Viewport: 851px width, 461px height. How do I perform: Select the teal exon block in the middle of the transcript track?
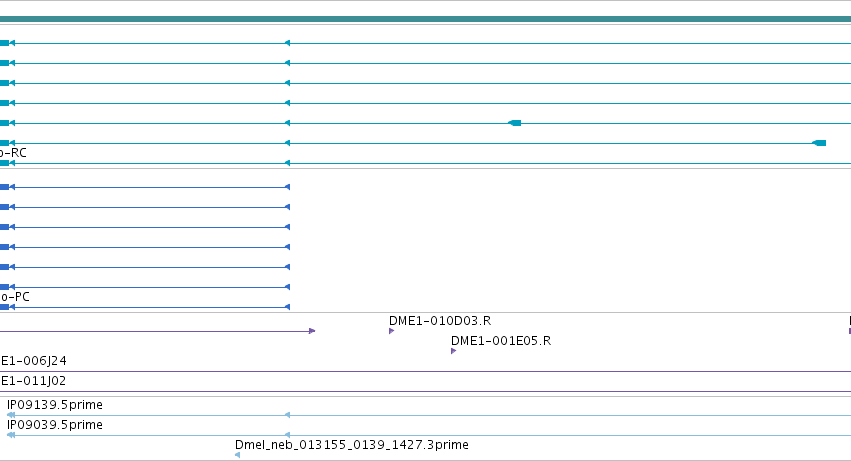(x=515, y=123)
